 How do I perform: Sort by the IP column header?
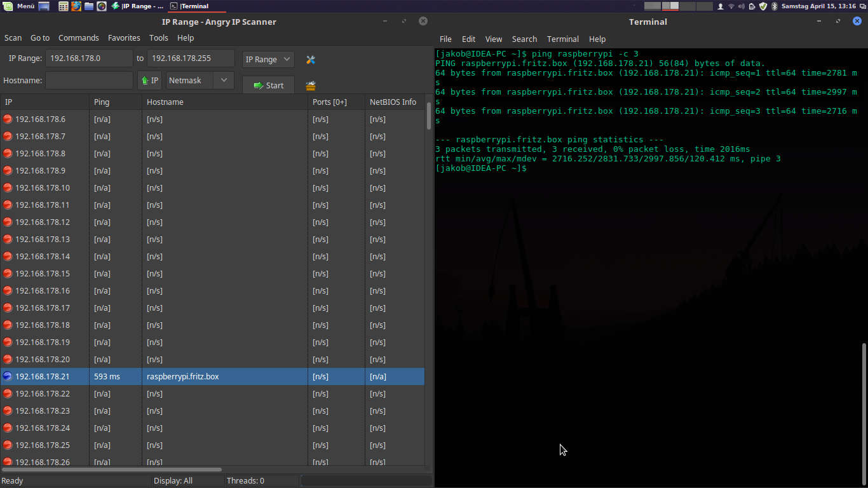pos(44,102)
